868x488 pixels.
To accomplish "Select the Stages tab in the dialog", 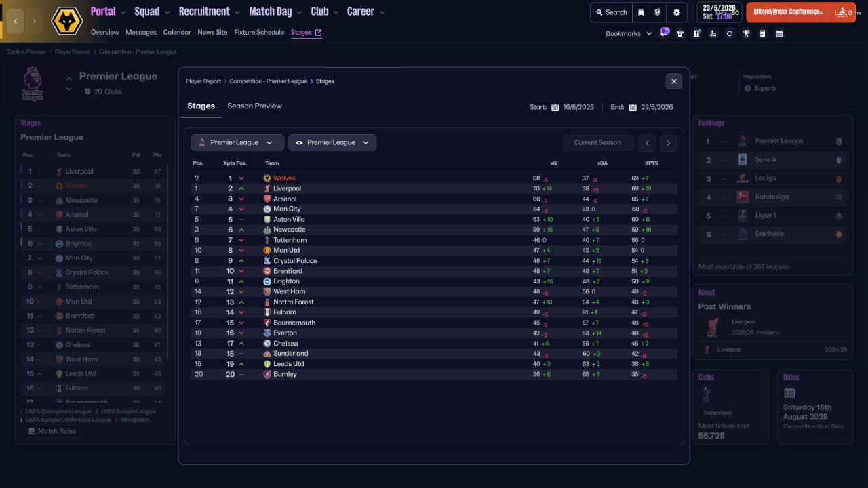I will click(x=201, y=106).
